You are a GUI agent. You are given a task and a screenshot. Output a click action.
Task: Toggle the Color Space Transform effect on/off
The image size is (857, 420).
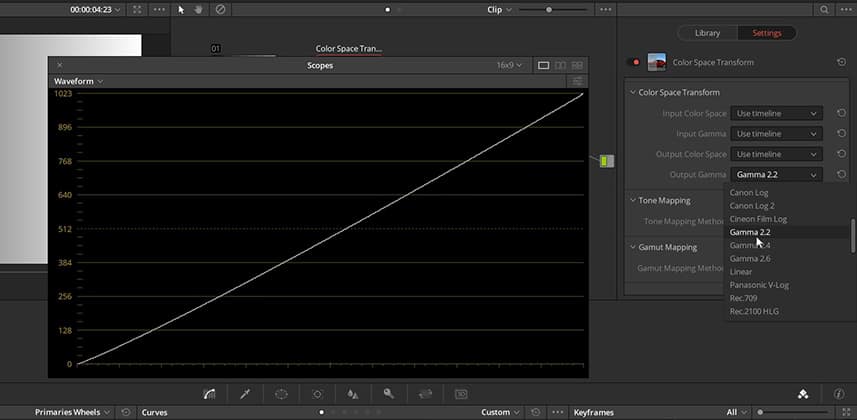[x=634, y=62]
